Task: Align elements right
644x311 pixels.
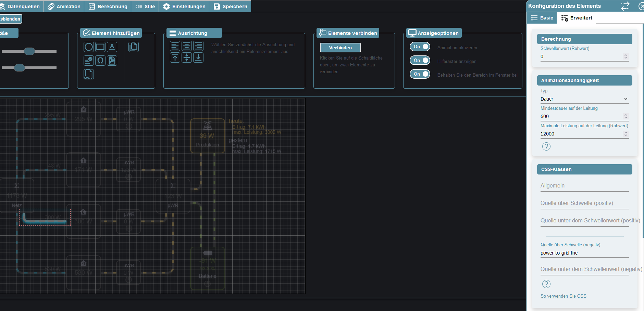Action: 198,46
